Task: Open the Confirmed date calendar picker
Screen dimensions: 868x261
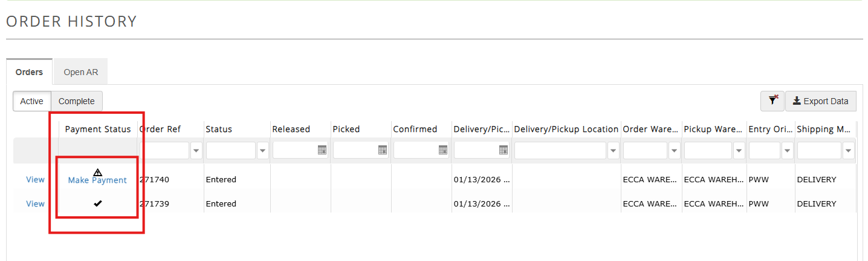Action: tap(443, 150)
